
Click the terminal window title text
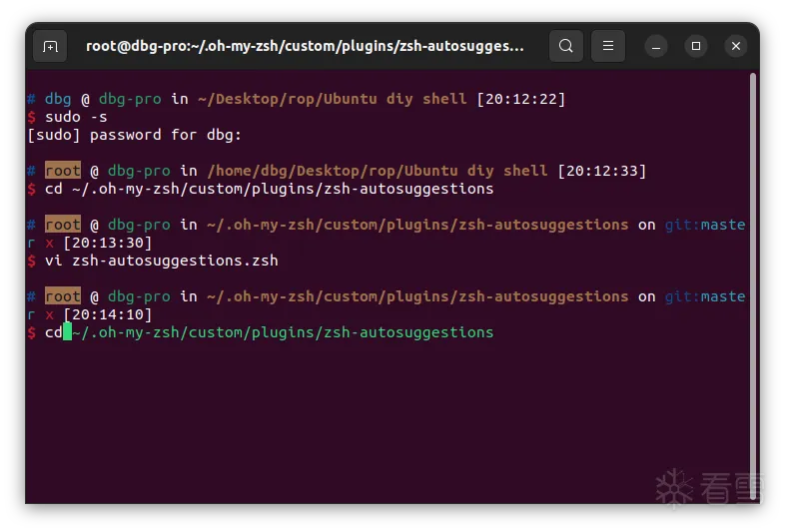[x=305, y=46]
